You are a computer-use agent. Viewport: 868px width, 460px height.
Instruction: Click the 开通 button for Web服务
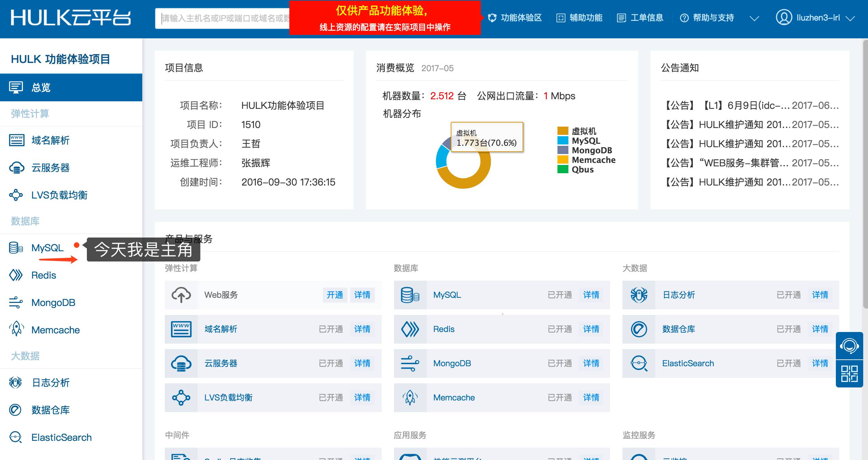tap(334, 295)
